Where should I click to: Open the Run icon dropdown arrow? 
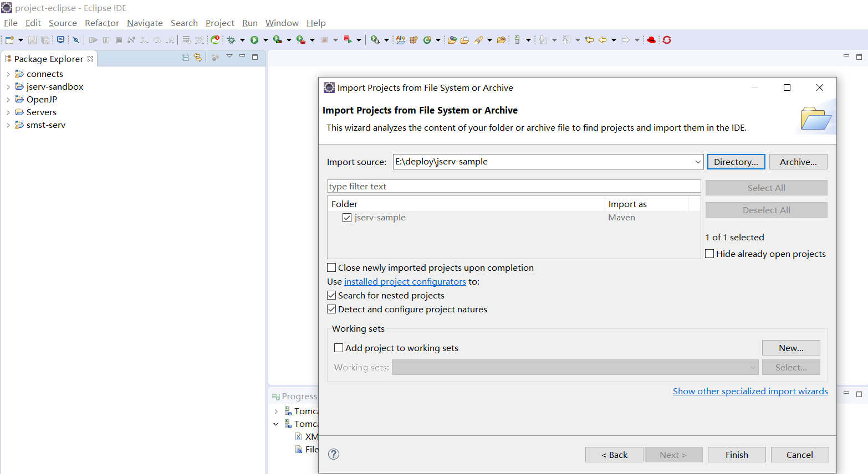[x=265, y=40]
